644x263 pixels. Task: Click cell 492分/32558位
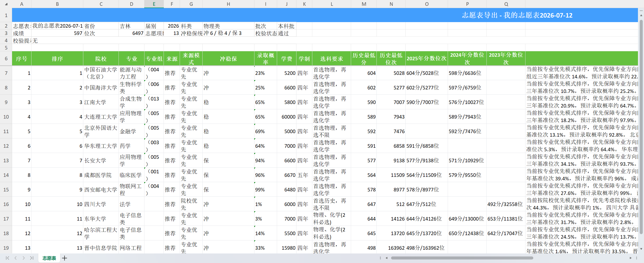(x=506, y=204)
